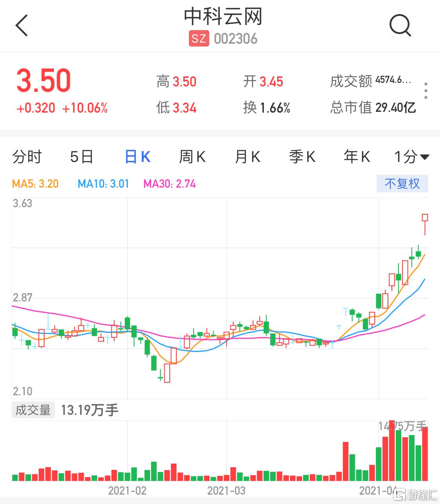Tap the change percentage +10.06%
Image resolution: width=440 pixels, height=504 pixels.
pos(85,108)
